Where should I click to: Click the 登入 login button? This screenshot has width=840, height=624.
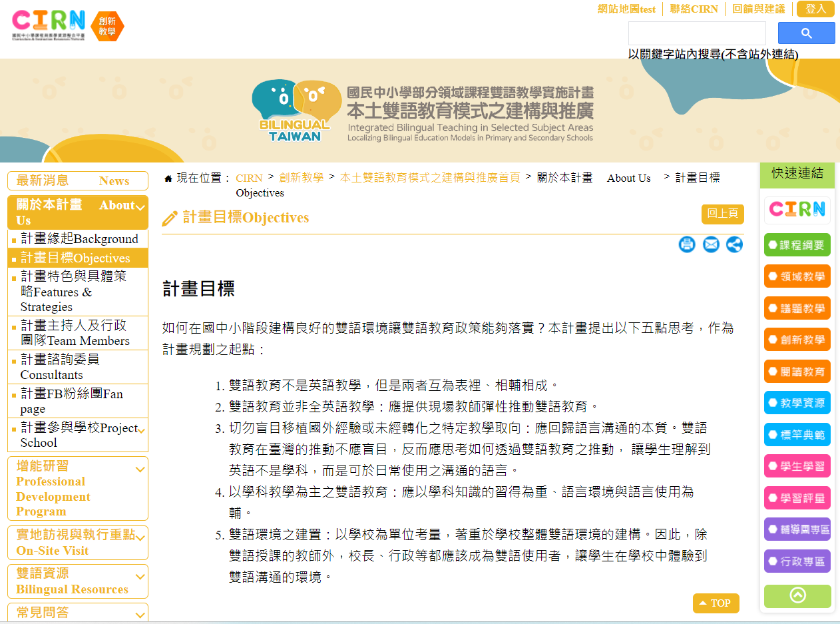point(815,9)
